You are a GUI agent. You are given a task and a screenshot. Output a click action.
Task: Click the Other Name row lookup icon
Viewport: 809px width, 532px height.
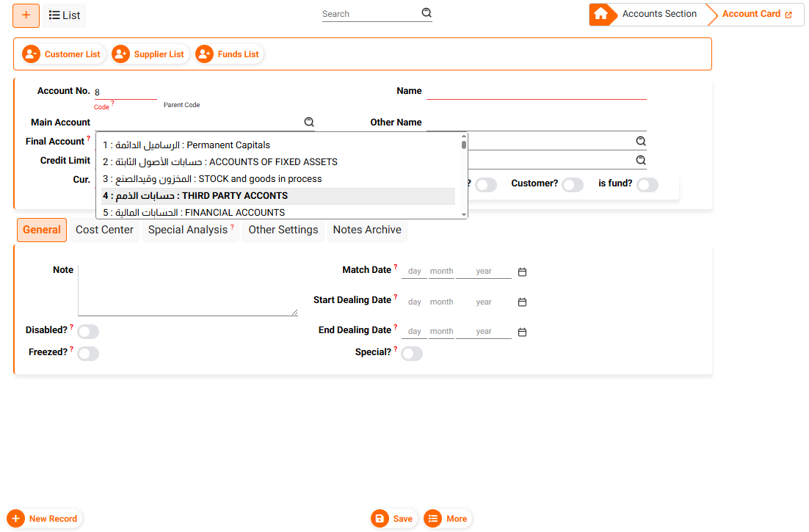[x=640, y=141]
